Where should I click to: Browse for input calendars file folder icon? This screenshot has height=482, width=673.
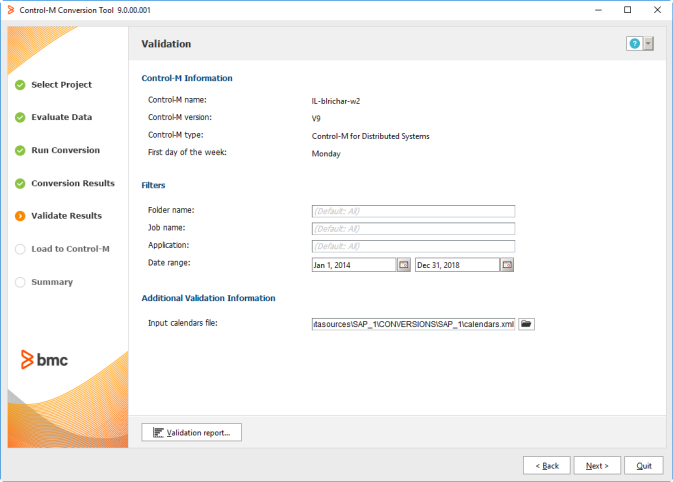[x=526, y=324]
